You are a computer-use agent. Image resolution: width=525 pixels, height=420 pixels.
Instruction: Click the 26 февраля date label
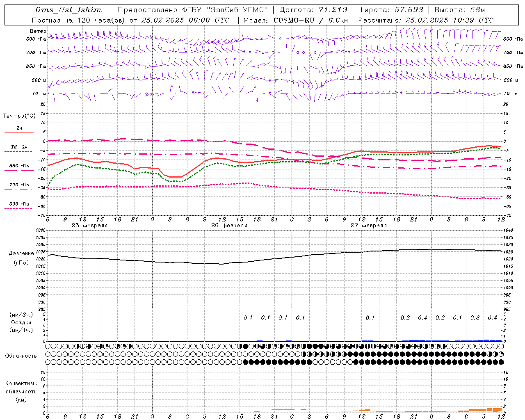pos(229,226)
